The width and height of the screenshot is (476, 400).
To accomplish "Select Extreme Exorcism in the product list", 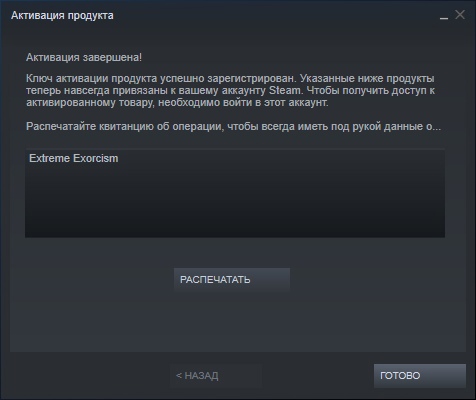I will [73, 158].
